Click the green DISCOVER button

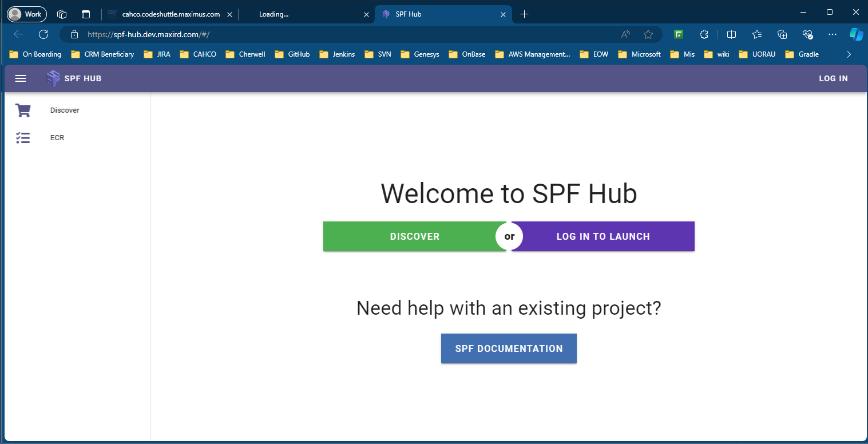(x=414, y=236)
